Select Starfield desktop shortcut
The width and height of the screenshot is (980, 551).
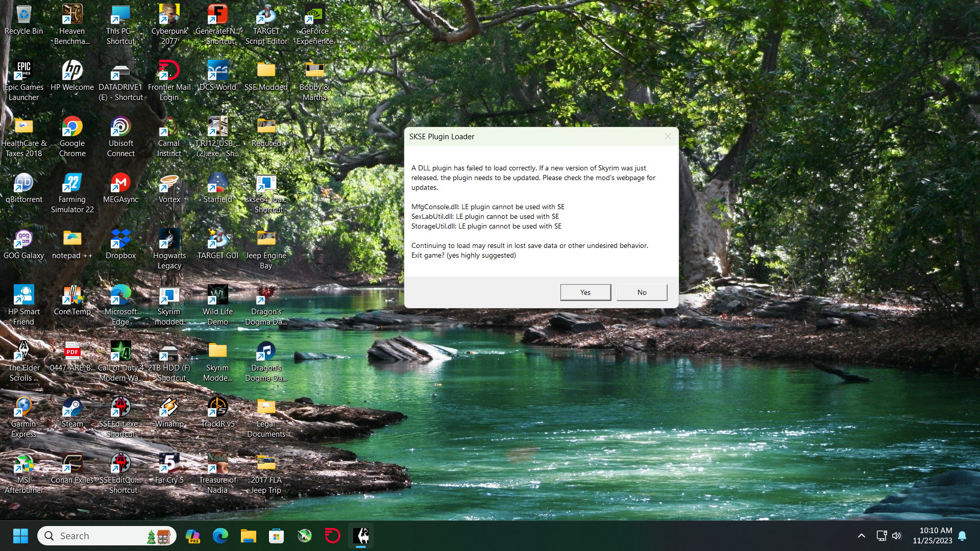click(x=217, y=188)
